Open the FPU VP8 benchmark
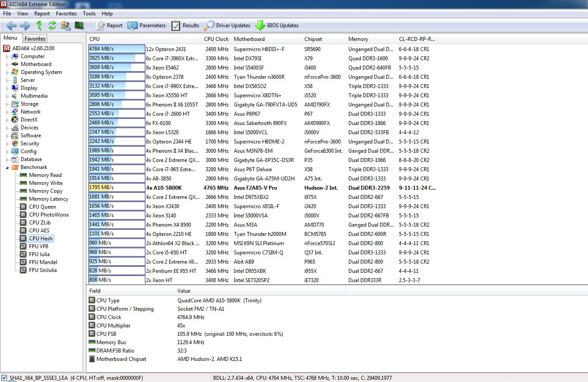588x382 pixels. coord(39,246)
